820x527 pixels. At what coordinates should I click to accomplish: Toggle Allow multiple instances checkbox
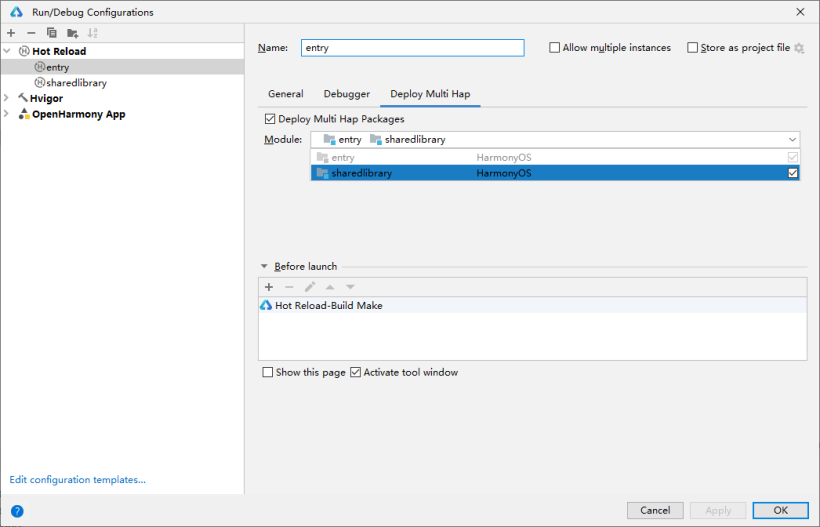[554, 48]
